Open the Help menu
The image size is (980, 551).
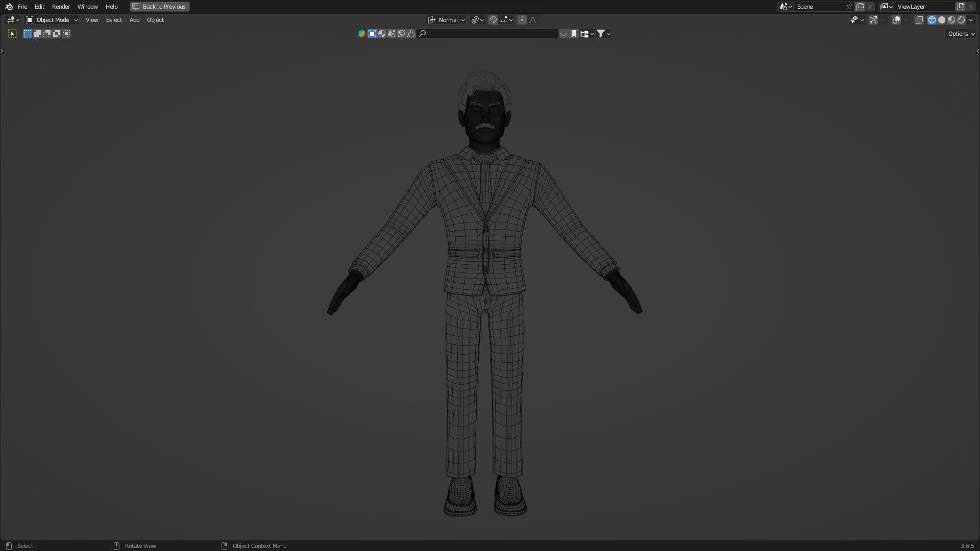point(111,7)
